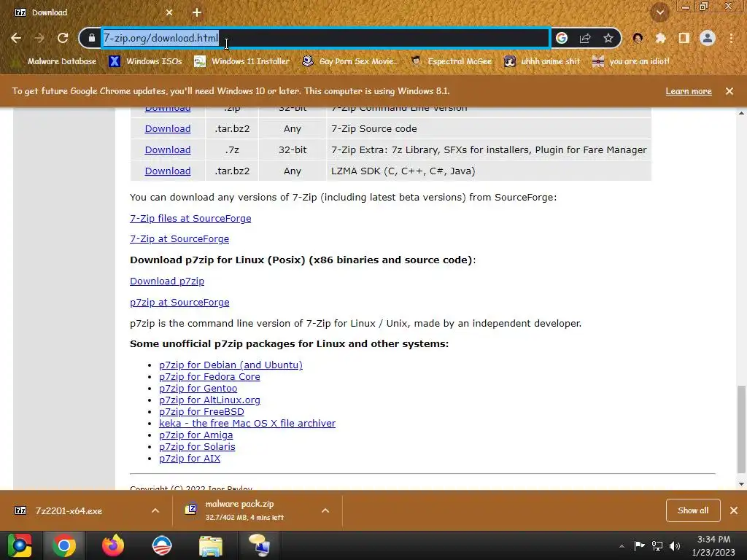Open the Action Center flag icon
The width and height of the screenshot is (747, 560).
pyautogui.click(x=639, y=545)
